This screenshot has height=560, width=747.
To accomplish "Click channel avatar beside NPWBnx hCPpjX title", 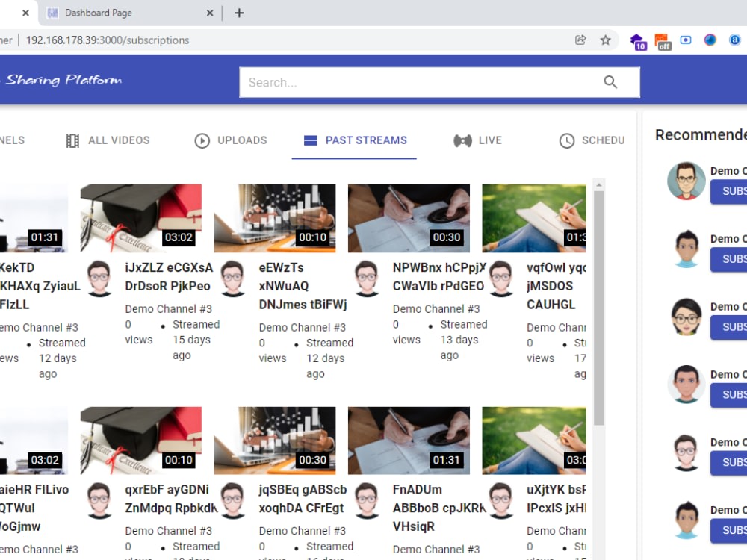I will (x=367, y=278).
